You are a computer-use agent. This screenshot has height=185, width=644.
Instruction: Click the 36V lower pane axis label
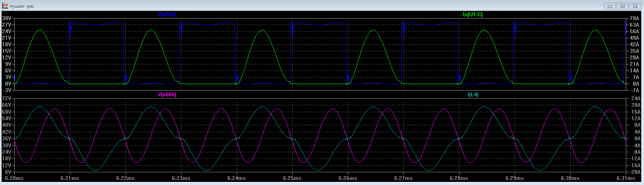click(x=7, y=138)
